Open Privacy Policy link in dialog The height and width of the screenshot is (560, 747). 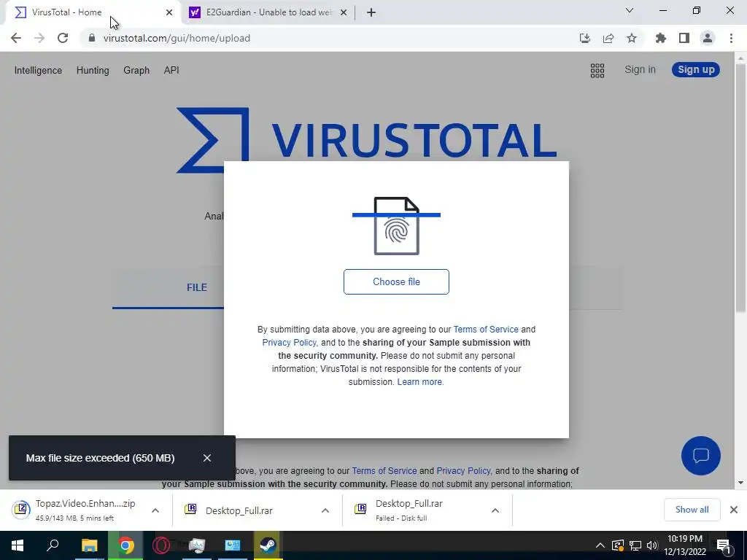[290, 343]
